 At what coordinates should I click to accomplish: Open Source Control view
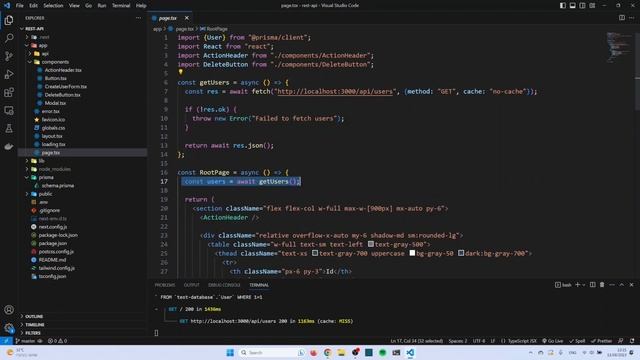click(x=9, y=56)
